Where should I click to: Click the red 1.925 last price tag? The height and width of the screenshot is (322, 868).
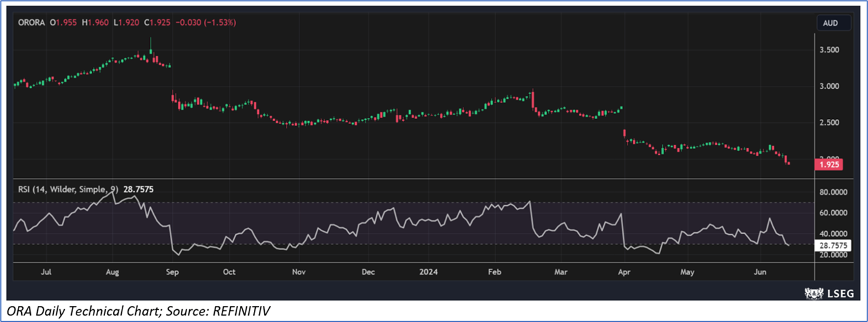click(828, 165)
